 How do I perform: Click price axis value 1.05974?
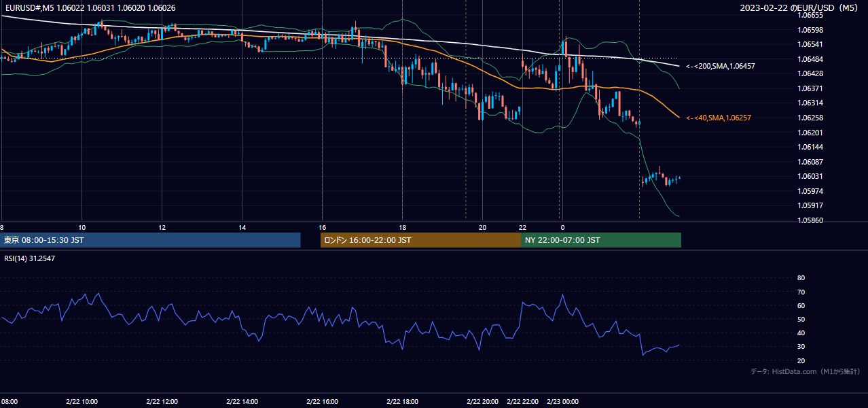click(810, 191)
